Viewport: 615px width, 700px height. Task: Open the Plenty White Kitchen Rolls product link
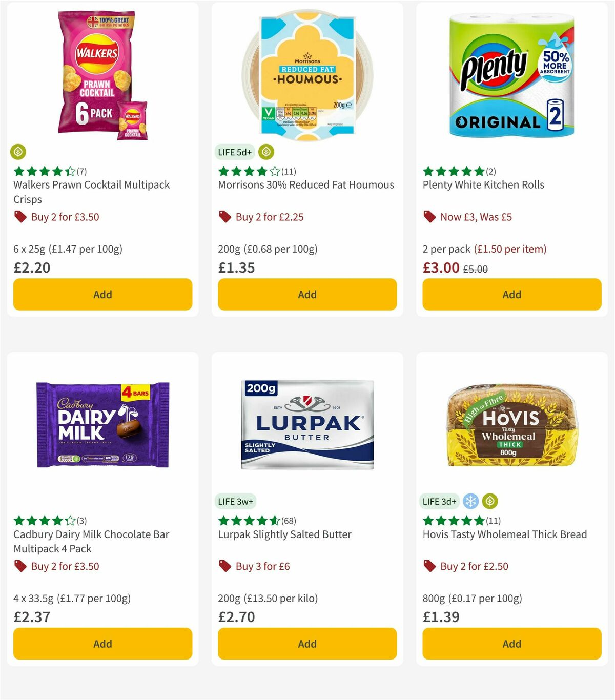click(483, 184)
